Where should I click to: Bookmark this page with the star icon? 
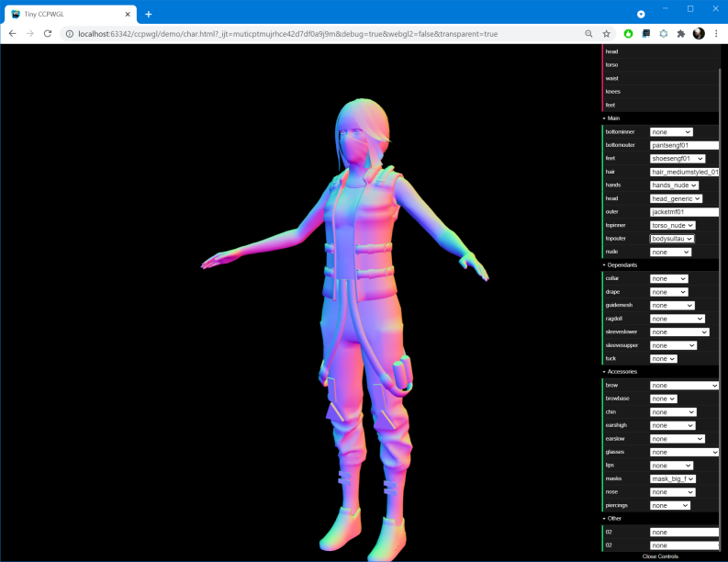606,34
